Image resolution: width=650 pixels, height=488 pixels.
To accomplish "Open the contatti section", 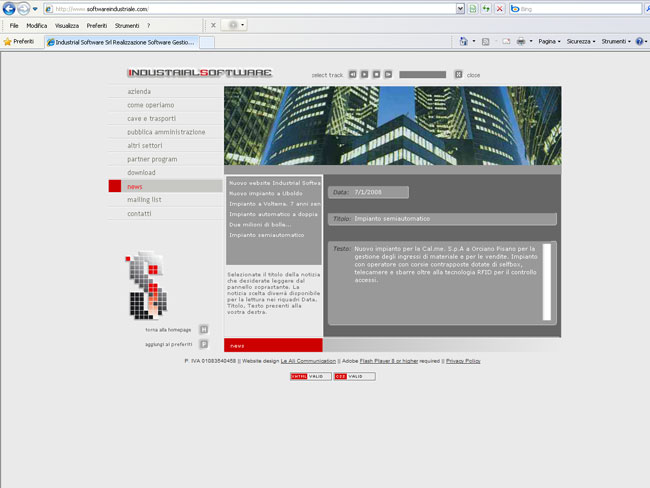I will pyautogui.click(x=139, y=214).
